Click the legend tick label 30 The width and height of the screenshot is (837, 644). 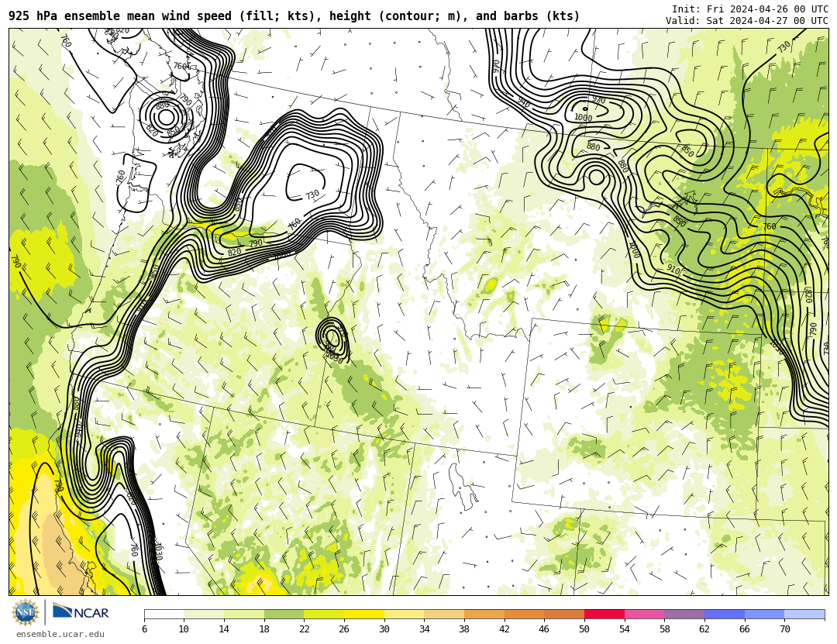[x=384, y=629]
